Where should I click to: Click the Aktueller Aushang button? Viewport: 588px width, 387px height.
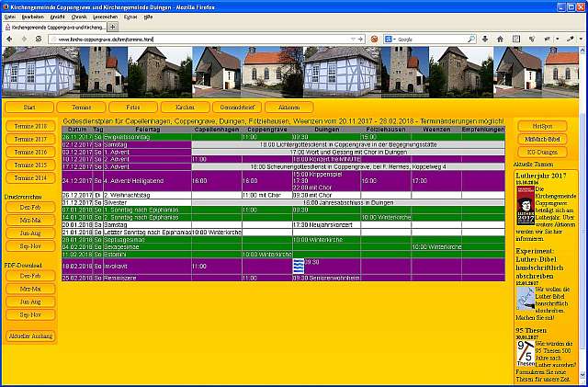point(28,336)
